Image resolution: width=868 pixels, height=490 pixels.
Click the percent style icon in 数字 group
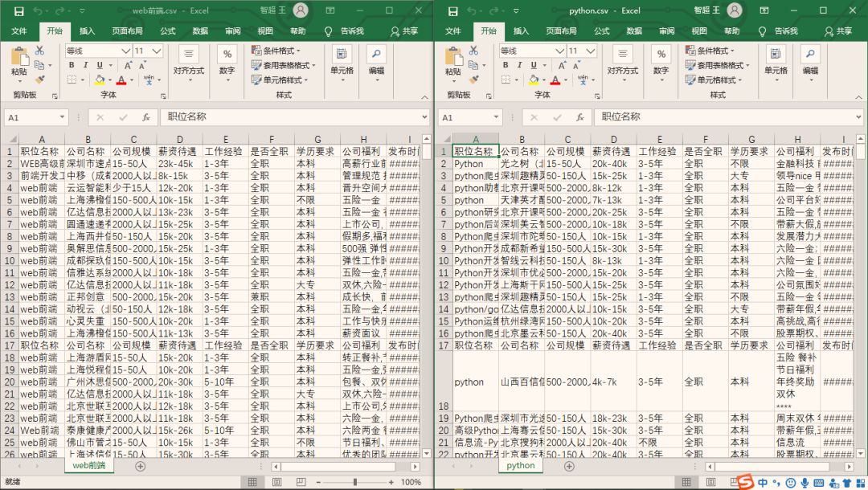pyautogui.click(x=227, y=54)
